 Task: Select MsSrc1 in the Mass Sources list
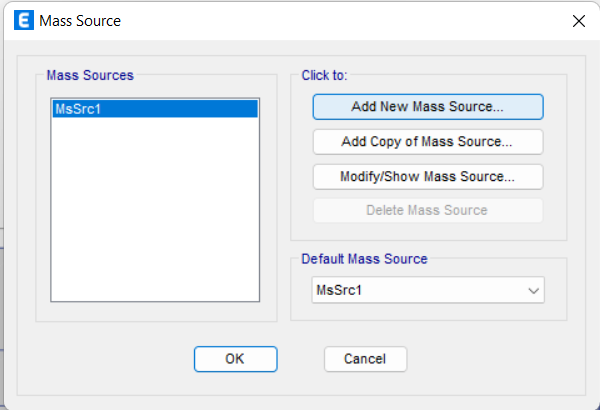click(x=155, y=109)
